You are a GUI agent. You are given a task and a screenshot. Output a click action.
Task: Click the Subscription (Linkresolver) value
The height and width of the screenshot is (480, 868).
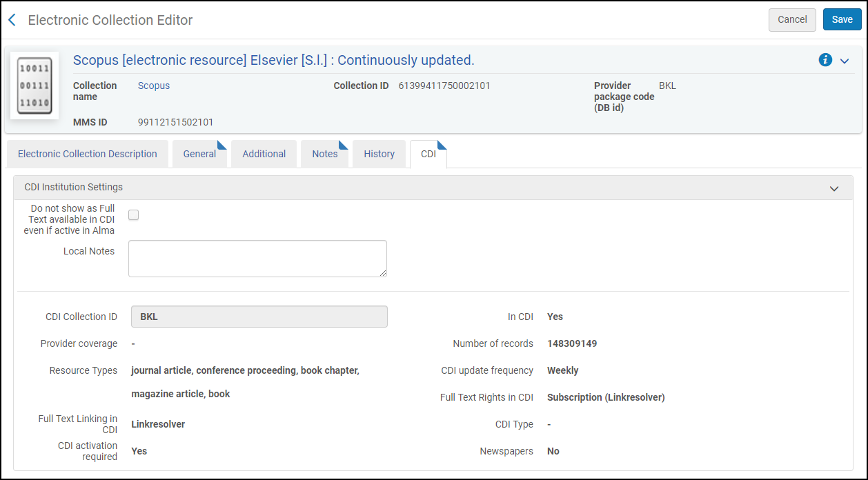[x=606, y=397]
